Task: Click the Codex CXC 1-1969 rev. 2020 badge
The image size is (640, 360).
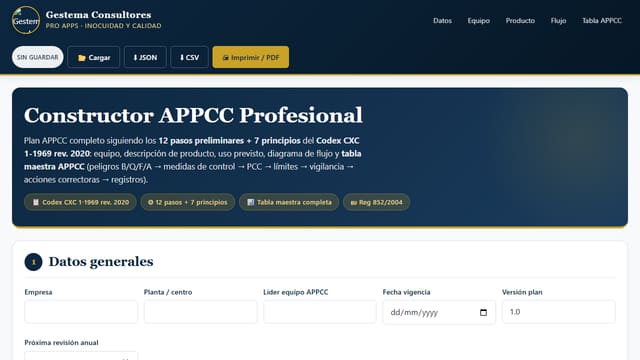Action: coord(80,202)
